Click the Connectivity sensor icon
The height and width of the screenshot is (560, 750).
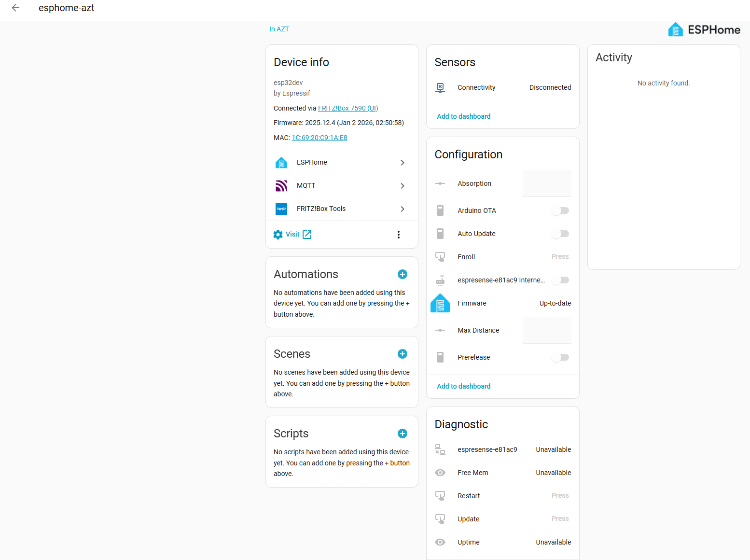click(440, 87)
